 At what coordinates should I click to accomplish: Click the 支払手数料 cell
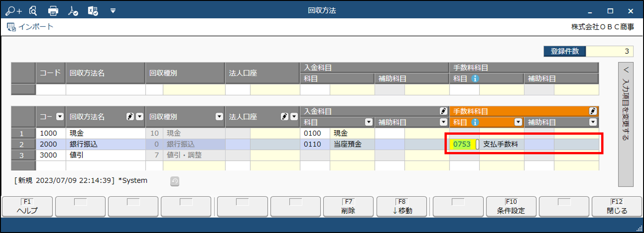[x=501, y=144]
